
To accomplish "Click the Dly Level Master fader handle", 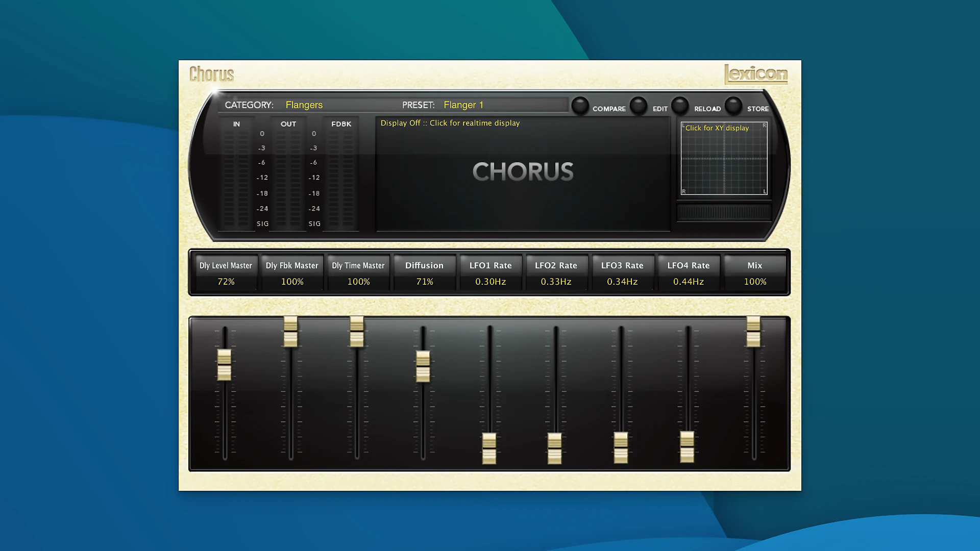I will click(224, 365).
